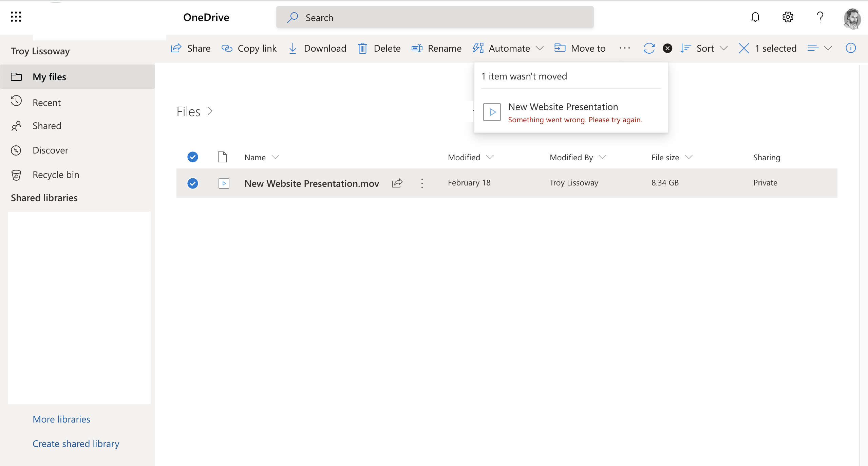Click the Create shared library link
This screenshot has width=868, height=466.
click(76, 444)
